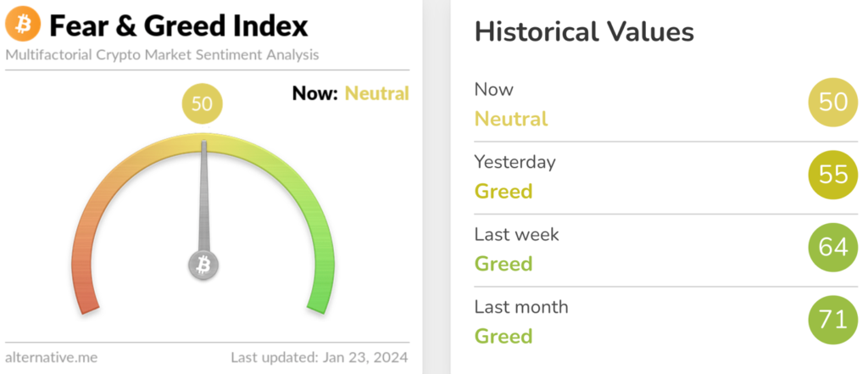Select the Last month row label
The width and height of the screenshot is (868, 374).
521,307
